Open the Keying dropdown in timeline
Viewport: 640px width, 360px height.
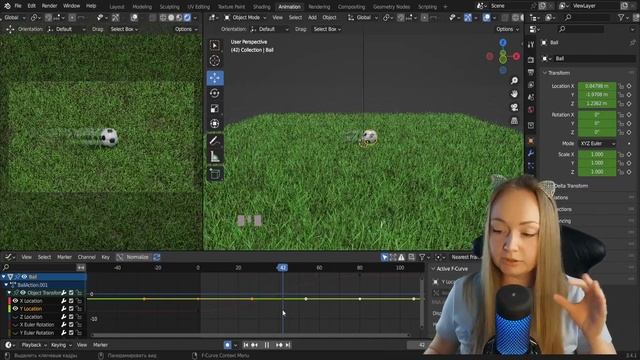click(61, 345)
